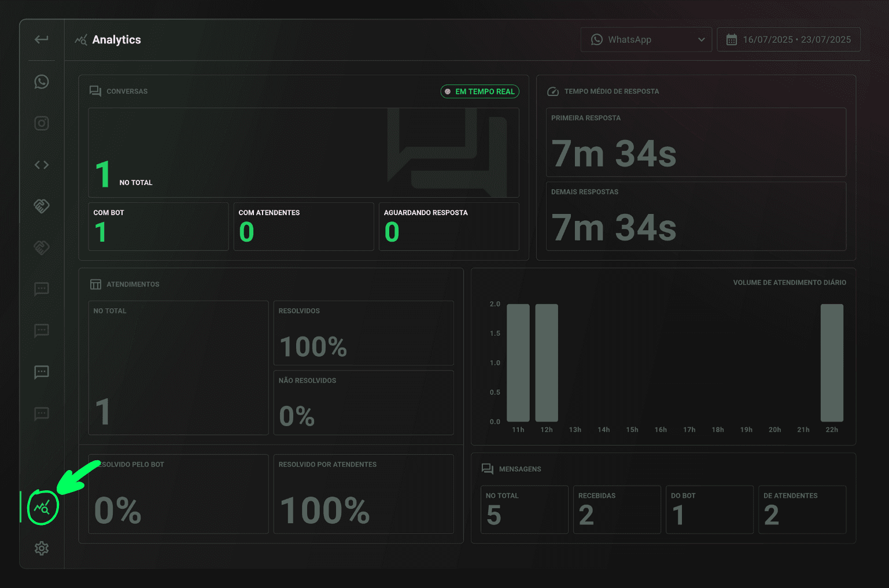This screenshot has height=588, width=889.
Task: Click the DO BOT messages card
Action: [710, 509]
